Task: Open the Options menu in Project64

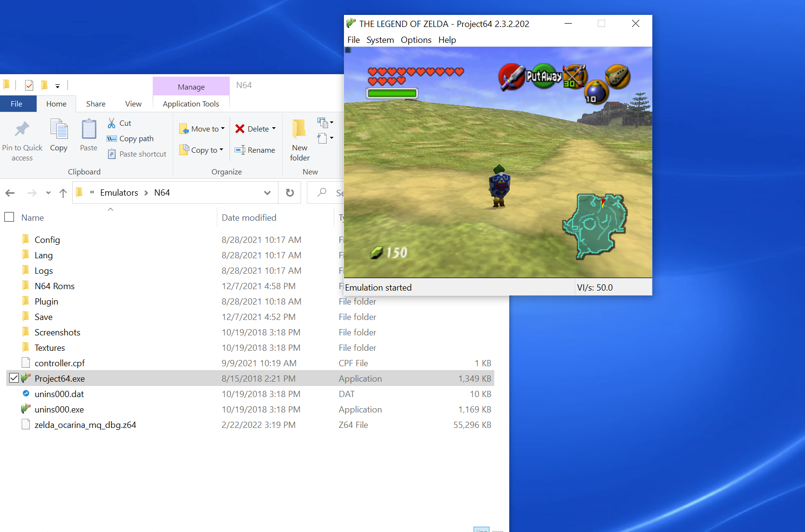Action: coord(416,40)
